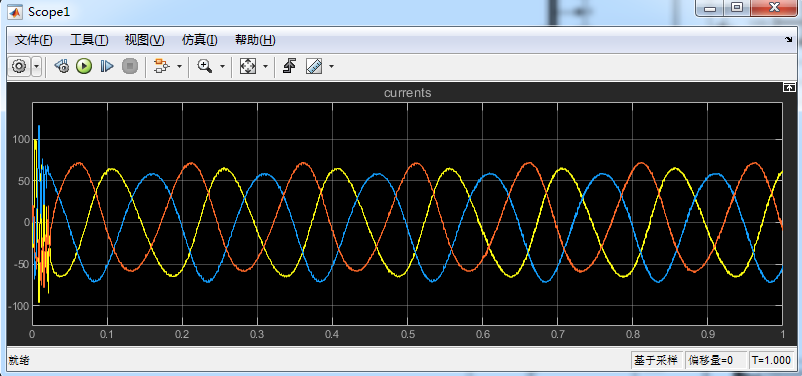Viewport: 802px width, 376px height.
Task: Click the grey stop simulation button
Action: (x=130, y=66)
